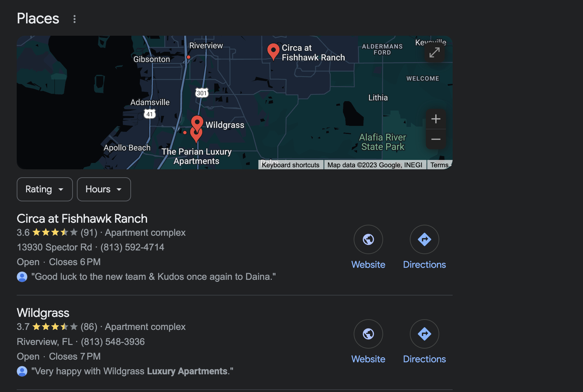Open the directions icon for Circa at Fishhawk Ranch
The width and height of the screenshot is (583, 392).
coord(424,239)
